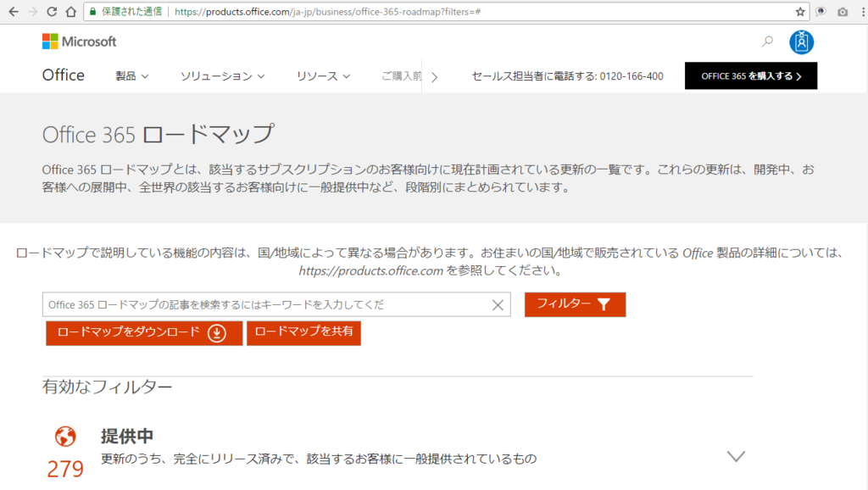Viewport: 868px width, 490px height.
Task: Click the Office 365 ロードマップ title
Action: click(159, 135)
